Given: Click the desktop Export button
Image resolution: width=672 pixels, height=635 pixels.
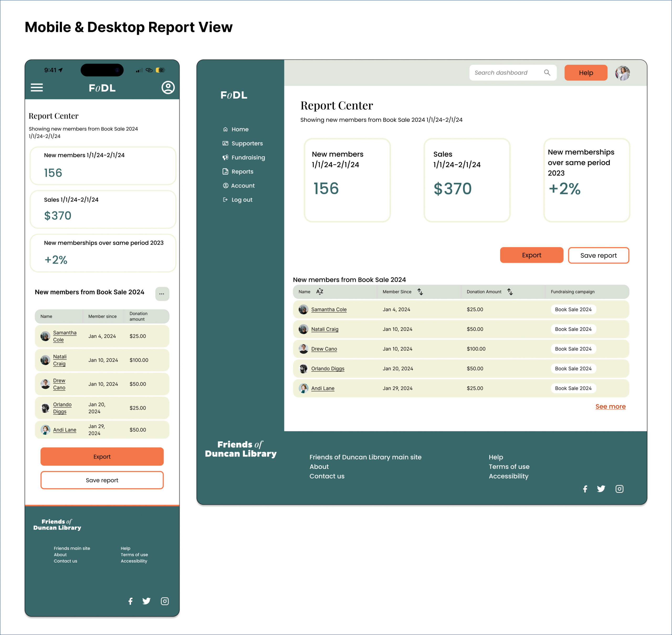Looking at the screenshot, I should coord(531,255).
